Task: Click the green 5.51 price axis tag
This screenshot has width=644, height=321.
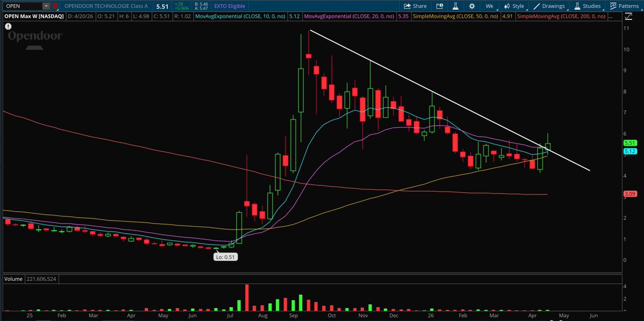Action: pos(630,143)
